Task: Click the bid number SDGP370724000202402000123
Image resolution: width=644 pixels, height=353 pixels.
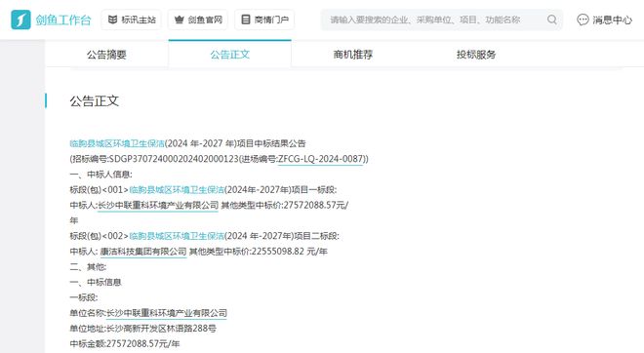Action: 174,159
